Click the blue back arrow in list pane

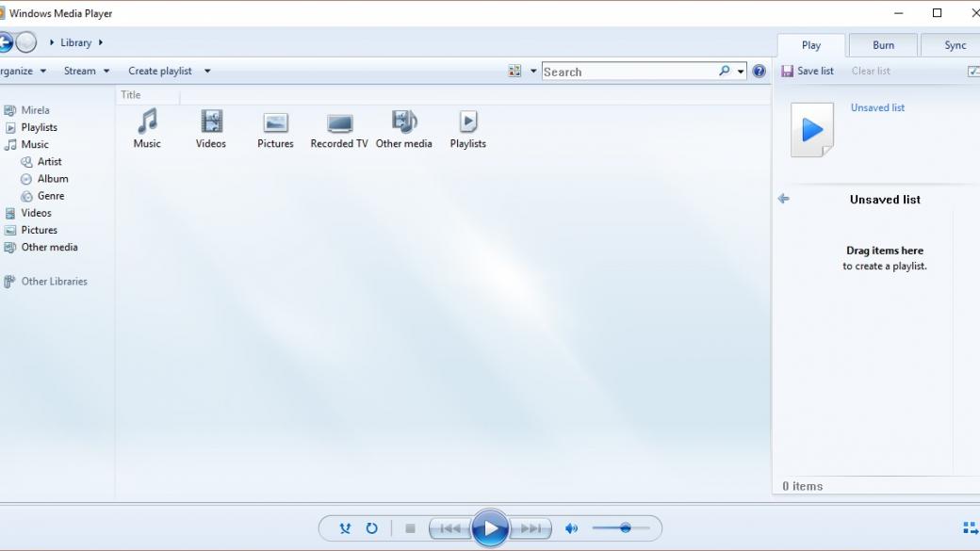[784, 199]
